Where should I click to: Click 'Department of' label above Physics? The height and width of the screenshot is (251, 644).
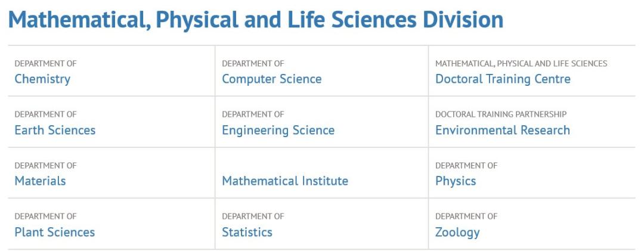[466, 165]
